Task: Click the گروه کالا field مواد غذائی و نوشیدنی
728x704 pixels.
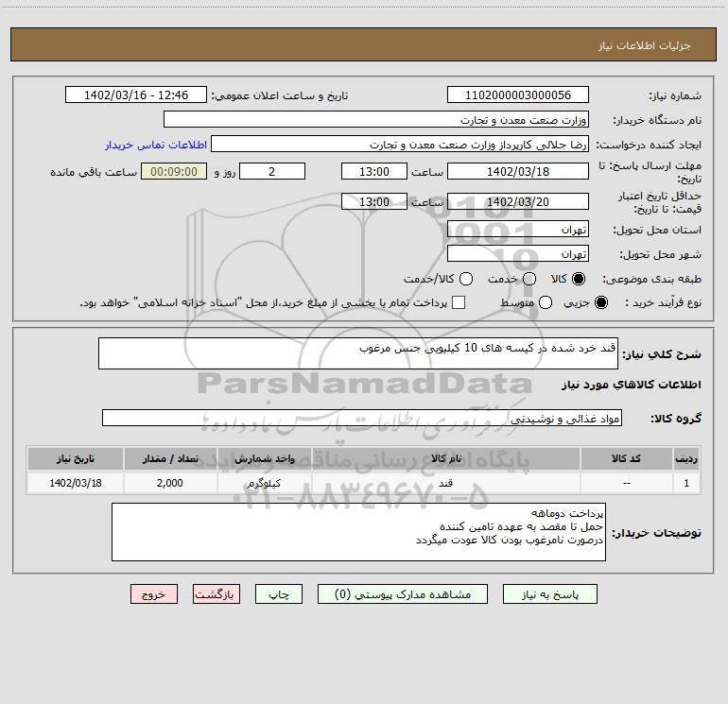Action: click(362, 418)
